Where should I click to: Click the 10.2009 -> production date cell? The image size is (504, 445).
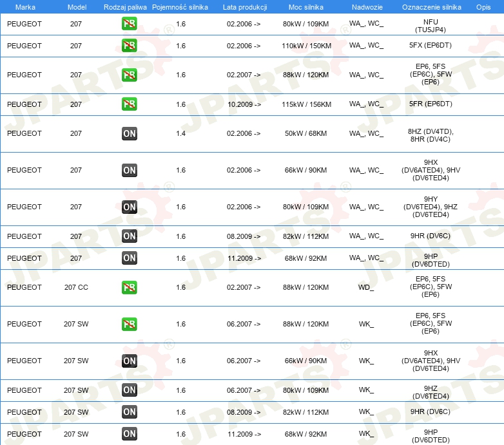coord(244,104)
